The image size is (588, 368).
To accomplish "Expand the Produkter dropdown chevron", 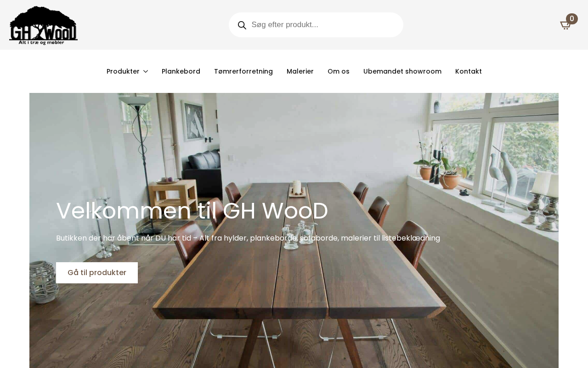I will point(146,71).
